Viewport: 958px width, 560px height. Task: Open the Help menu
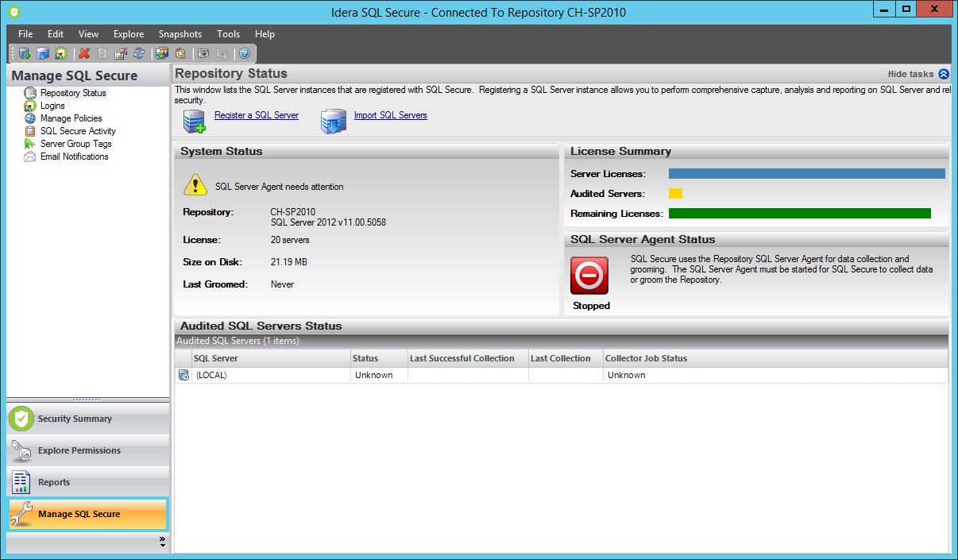(265, 34)
